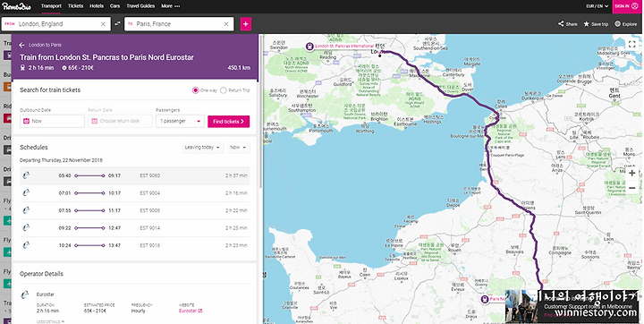
Task: Select the EST 9004 train row
Action: (135, 192)
